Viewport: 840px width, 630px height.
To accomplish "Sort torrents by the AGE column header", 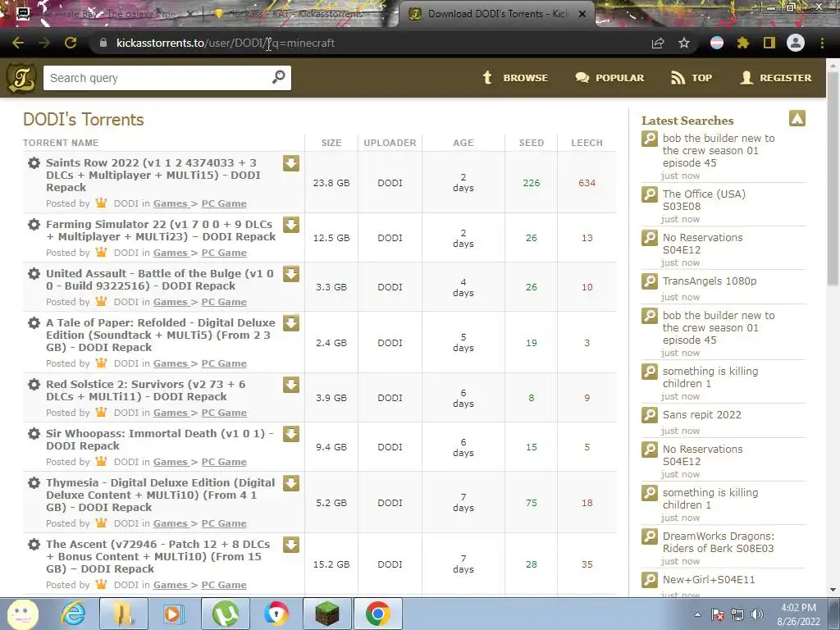I will [x=463, y=143].
